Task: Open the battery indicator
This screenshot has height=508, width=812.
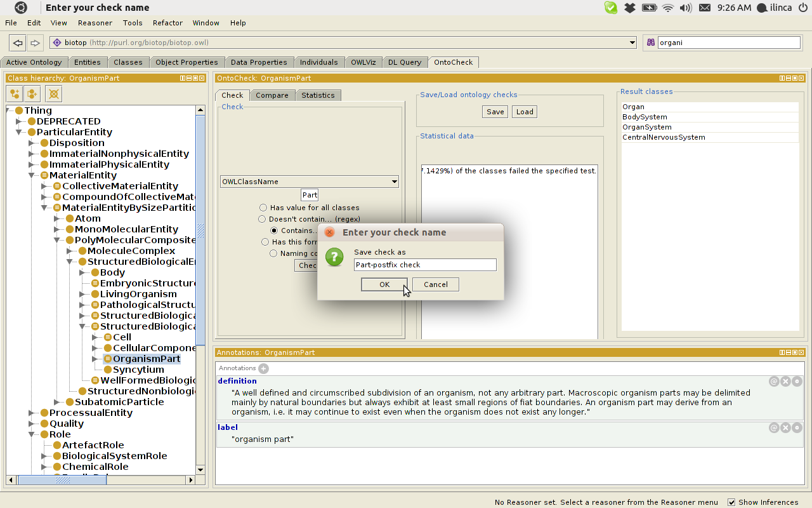Action: tap(649, 8)
